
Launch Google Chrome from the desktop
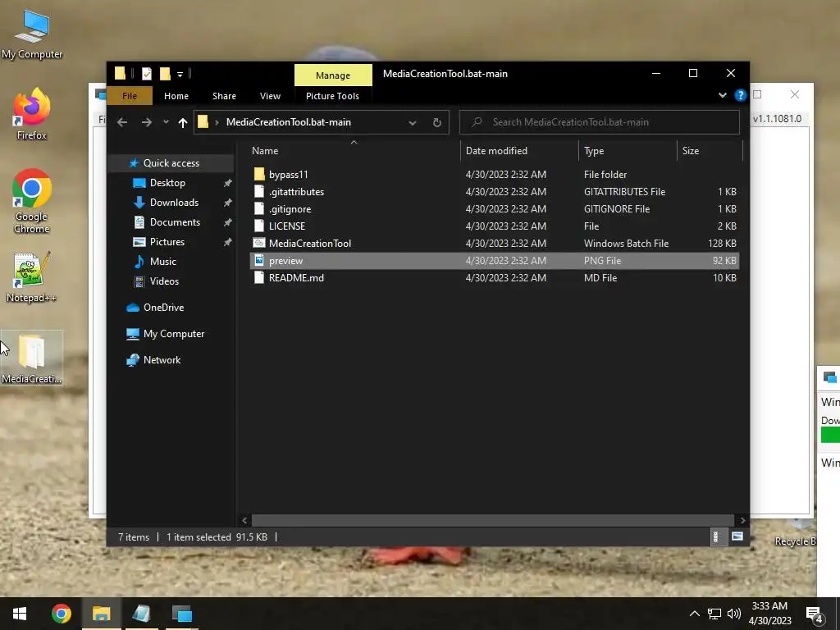click(32, 201)
